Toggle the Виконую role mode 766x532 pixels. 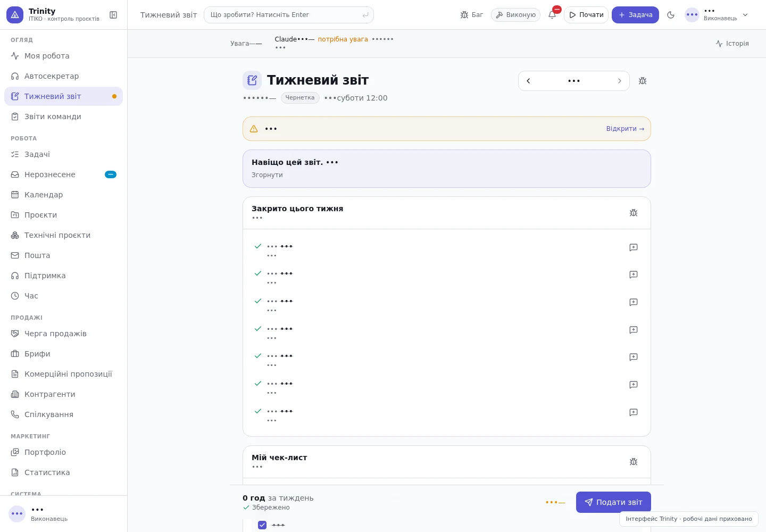point(515,15)
